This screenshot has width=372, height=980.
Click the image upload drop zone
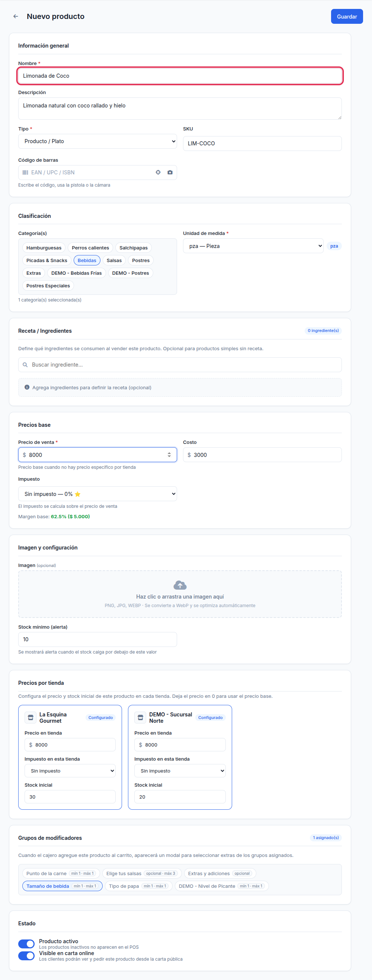pos(180,594)
